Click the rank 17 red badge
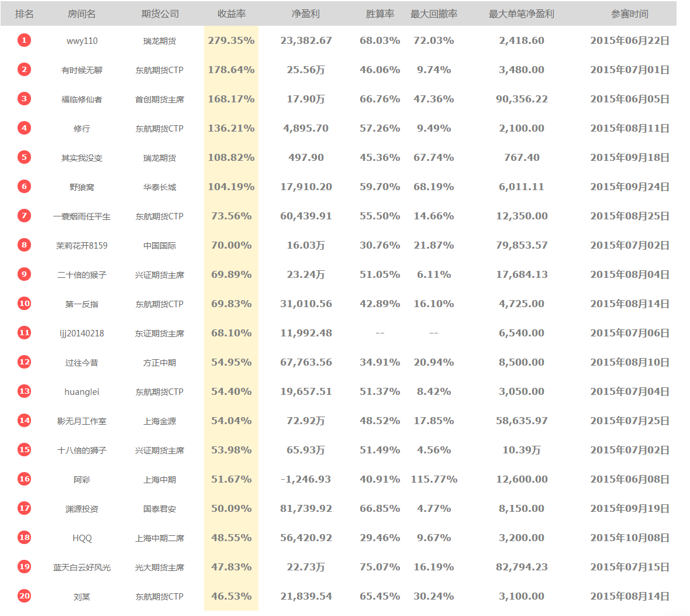The width and height of the screenshot is (690, 616). (x=24, y=508)
